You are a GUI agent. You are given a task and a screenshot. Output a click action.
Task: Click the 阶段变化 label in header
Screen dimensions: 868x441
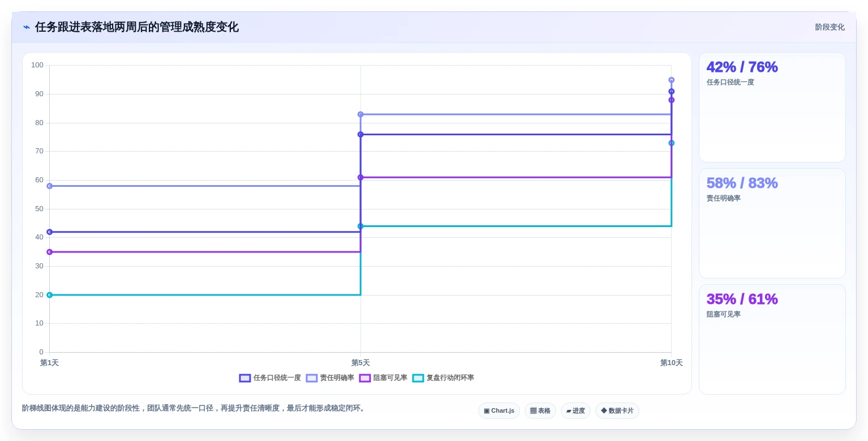830,27
